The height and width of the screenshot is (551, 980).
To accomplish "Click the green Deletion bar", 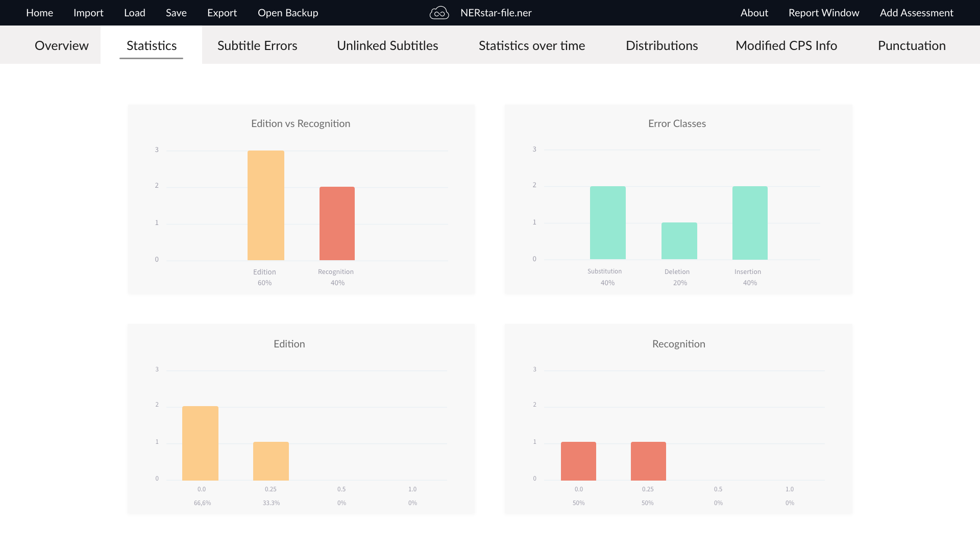I will click(x=679, y=241).
